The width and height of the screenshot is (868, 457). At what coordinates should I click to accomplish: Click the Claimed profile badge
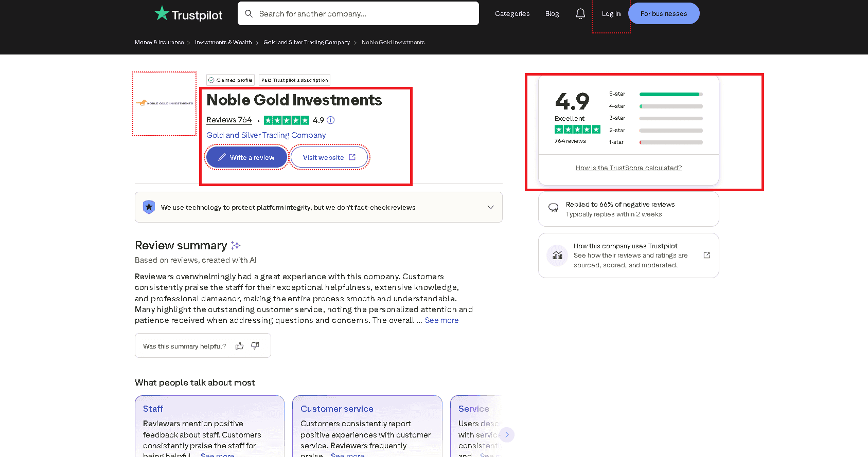coord(231,80)
